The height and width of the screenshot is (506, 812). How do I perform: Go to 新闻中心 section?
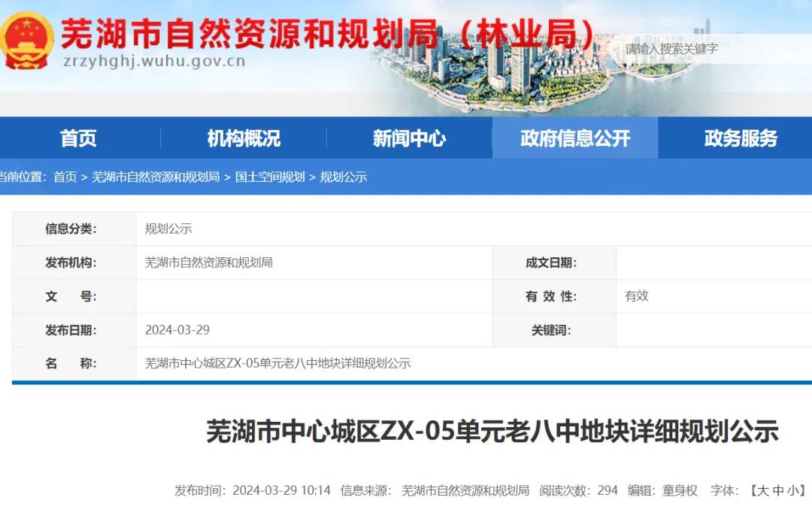point(409,138)
